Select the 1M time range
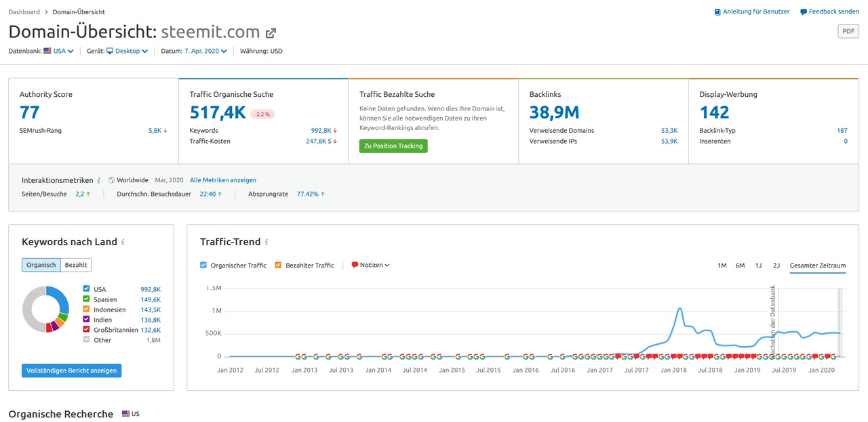Image resolution: width=868 pixels, height=422 pixels. click(x=722, y=266)
